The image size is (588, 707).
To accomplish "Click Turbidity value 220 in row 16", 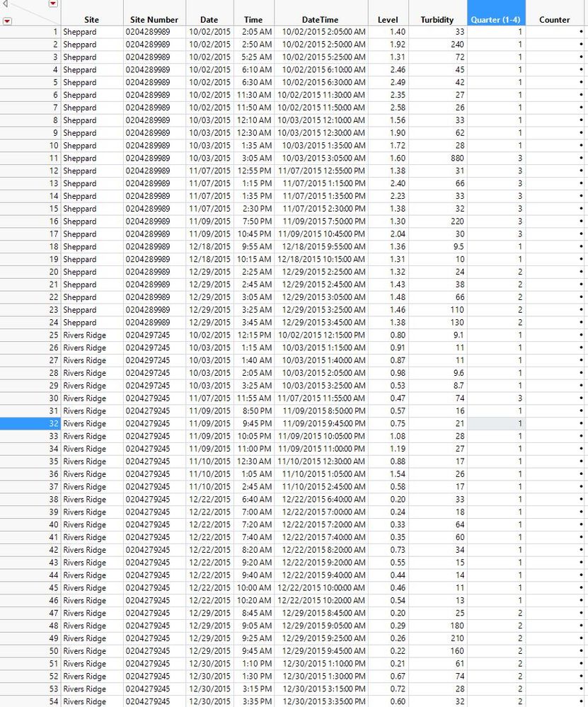I will (457, 222).
